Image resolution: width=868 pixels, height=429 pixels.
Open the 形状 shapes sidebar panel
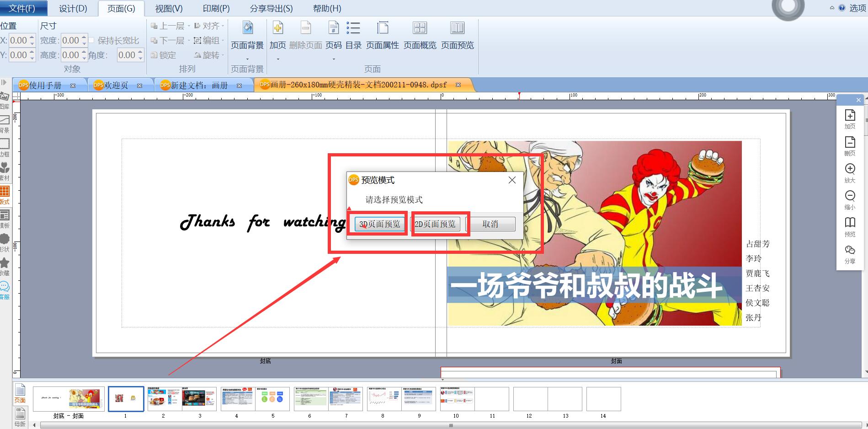coord(5,242)
